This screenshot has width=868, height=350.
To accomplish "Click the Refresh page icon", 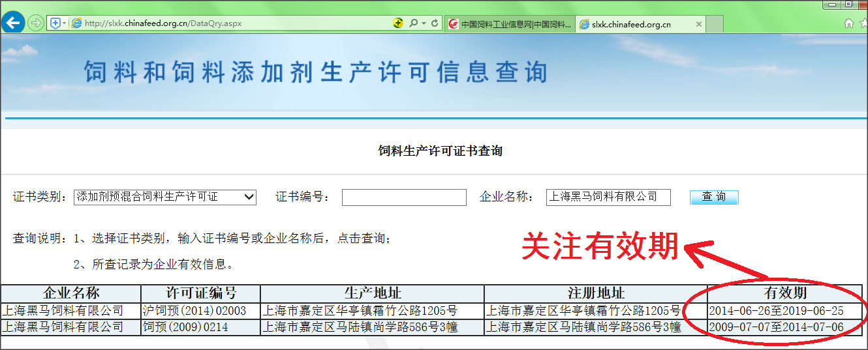I will pyautogui.click(x=435, y=23).
